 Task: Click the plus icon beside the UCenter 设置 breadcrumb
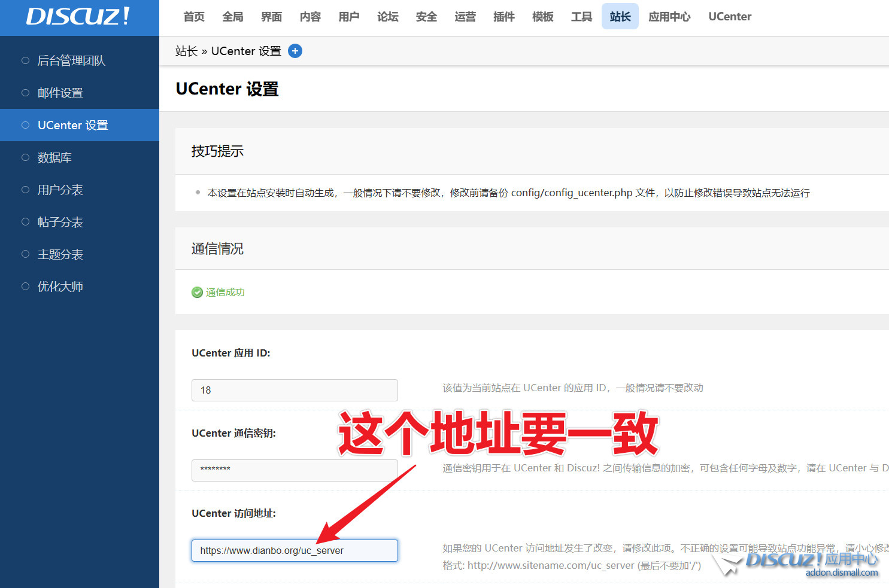tap(295, 51)
